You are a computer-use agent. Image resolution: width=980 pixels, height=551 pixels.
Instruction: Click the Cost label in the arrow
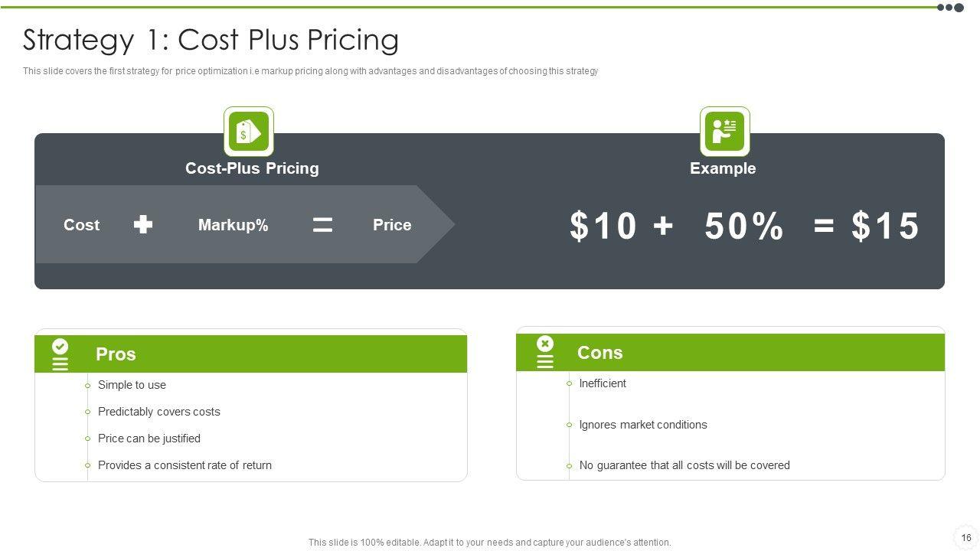point(81,225)
